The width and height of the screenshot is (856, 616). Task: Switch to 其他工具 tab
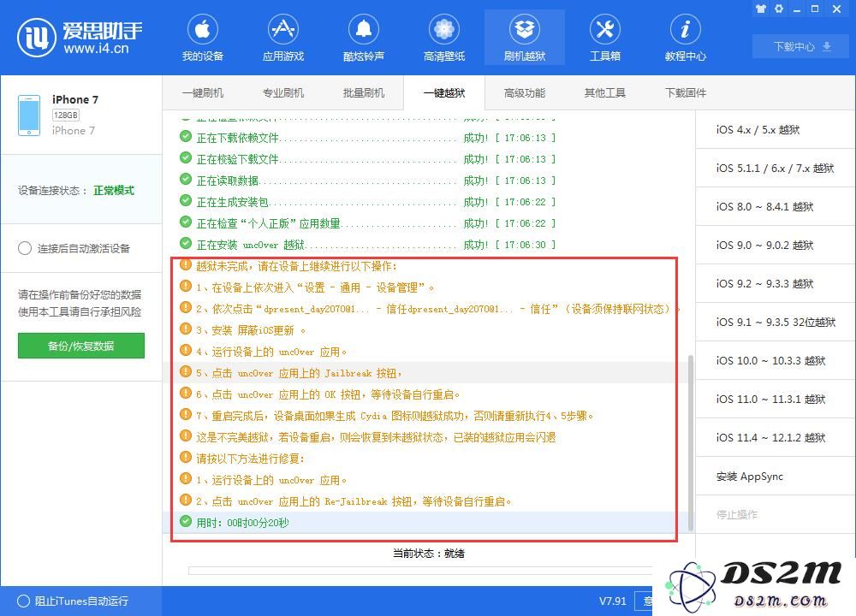click(605, 92)
